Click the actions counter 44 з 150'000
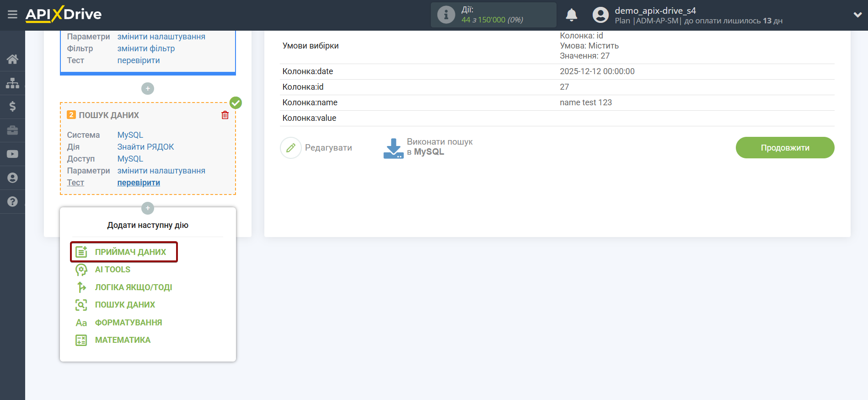Image resolution: width=868 pixels, height=400 pixels. point(492,20)
